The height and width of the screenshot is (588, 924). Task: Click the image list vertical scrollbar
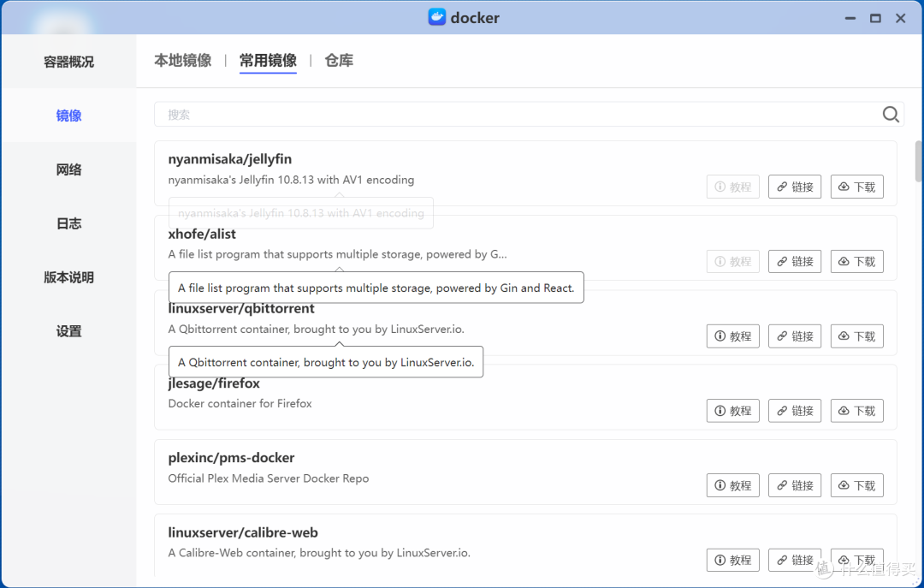(x=918, y=161)
